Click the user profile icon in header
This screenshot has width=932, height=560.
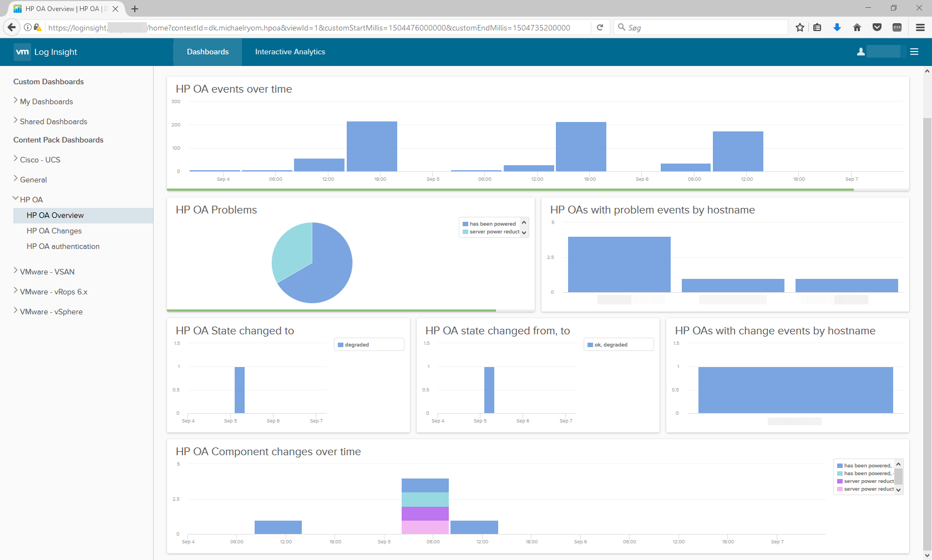coord(860,52)
